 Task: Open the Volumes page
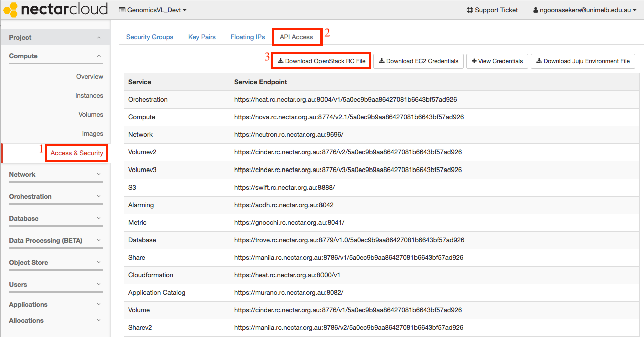[91, 115]
